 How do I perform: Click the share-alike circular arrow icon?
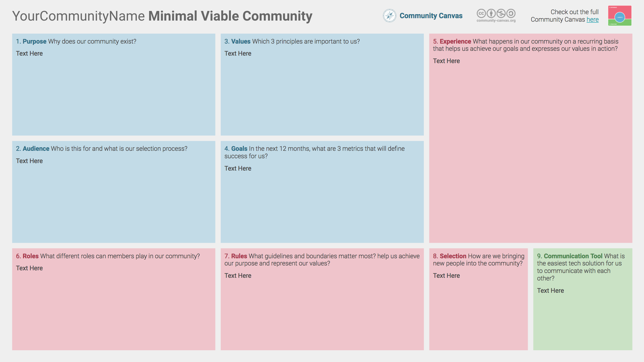click(x=511, y=13)
